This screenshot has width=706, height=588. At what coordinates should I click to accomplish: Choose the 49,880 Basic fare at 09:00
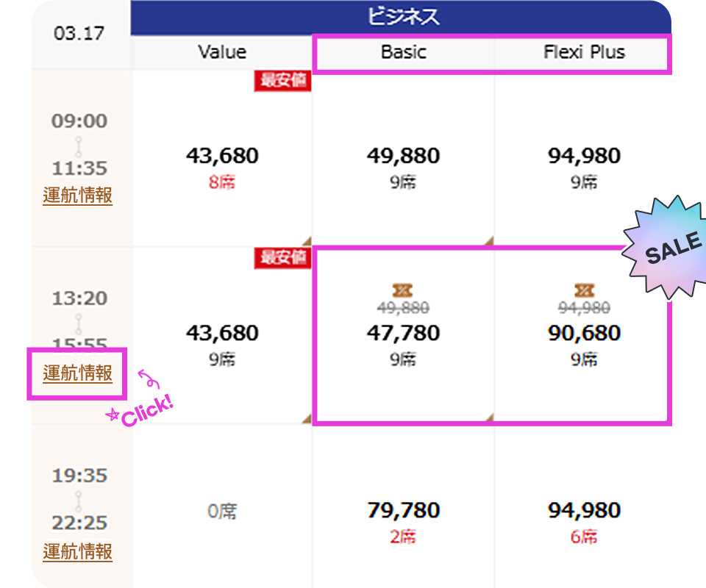pyautogui.click(x=403, y=156)
